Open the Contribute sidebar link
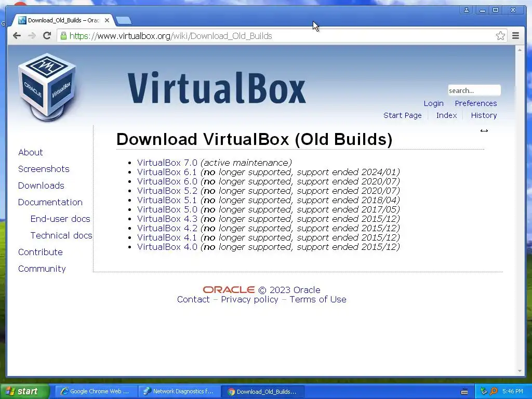Screen dimensions: 532x399 [x=41, y=252]
